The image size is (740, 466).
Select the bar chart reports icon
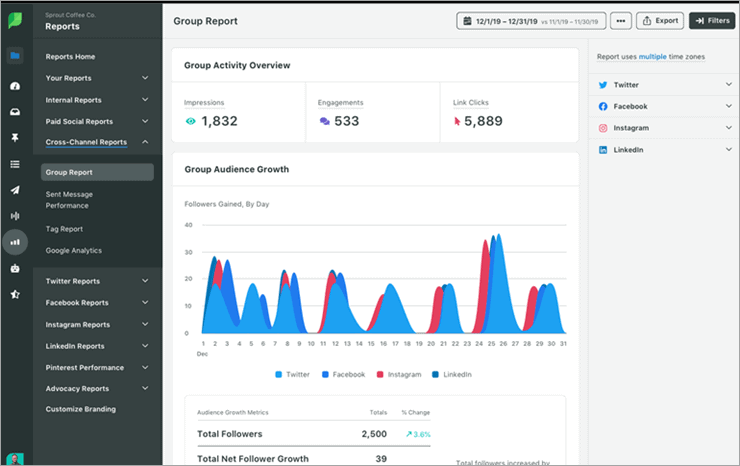click(15, 241)
